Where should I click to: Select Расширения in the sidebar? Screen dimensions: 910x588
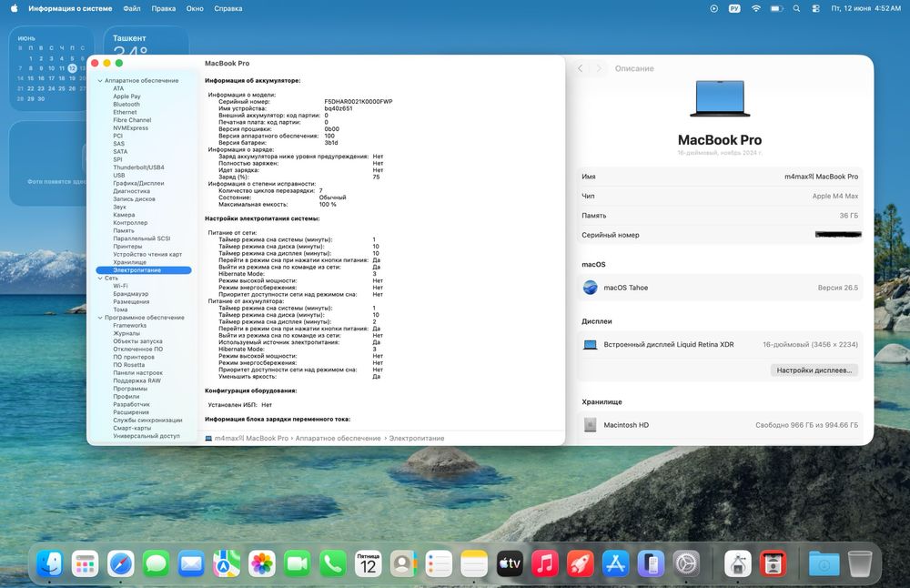pos(131,412)
